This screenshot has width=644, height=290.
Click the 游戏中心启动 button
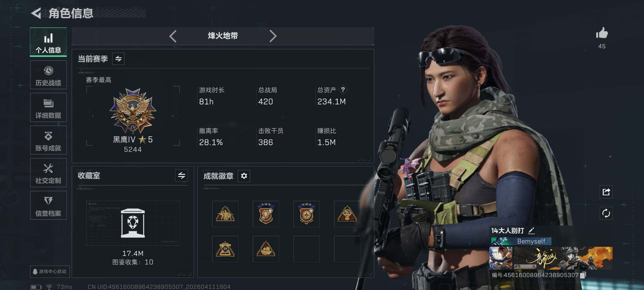(50, 271)
